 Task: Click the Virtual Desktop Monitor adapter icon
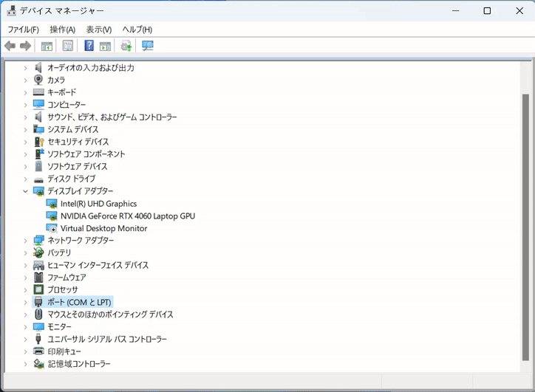point(52,228)
